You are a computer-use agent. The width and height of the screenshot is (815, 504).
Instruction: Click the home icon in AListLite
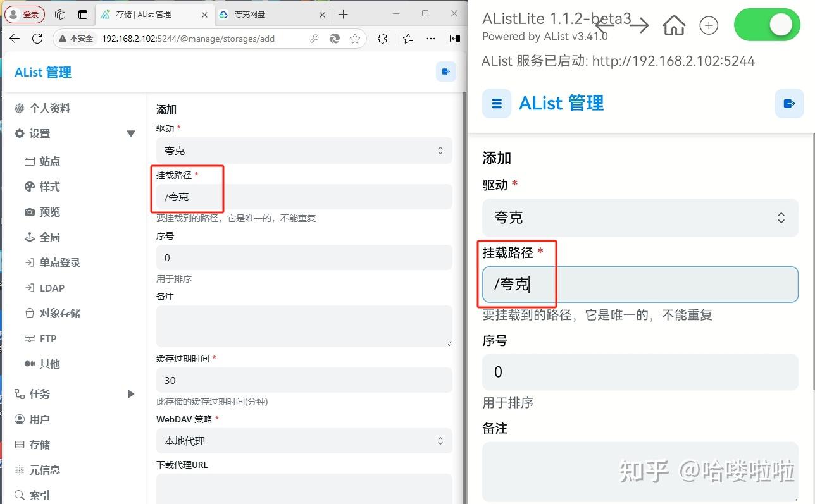673,25
